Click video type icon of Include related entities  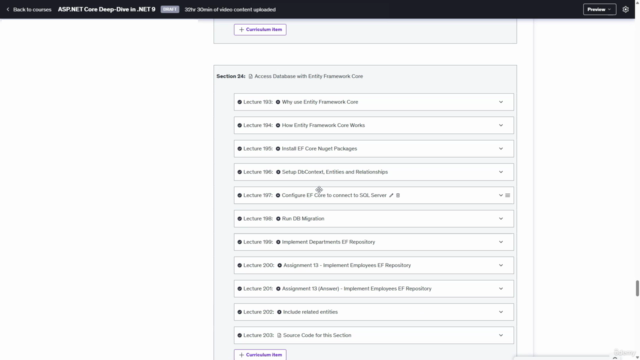click(x=279, y=312)
